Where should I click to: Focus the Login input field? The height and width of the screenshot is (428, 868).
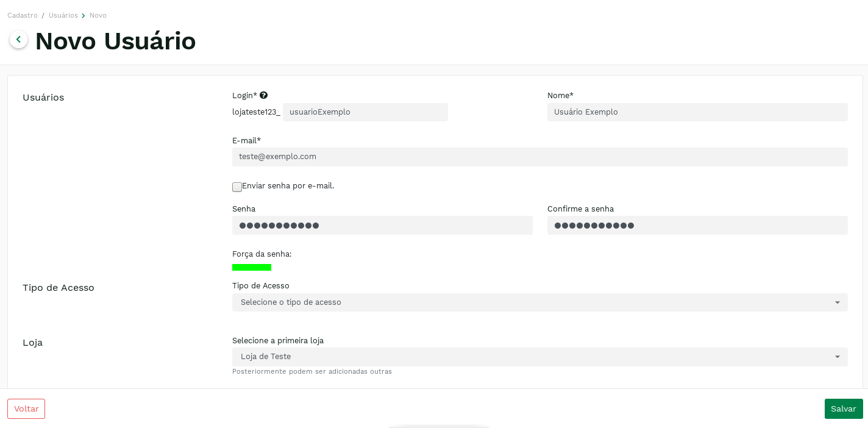(365, 112)
